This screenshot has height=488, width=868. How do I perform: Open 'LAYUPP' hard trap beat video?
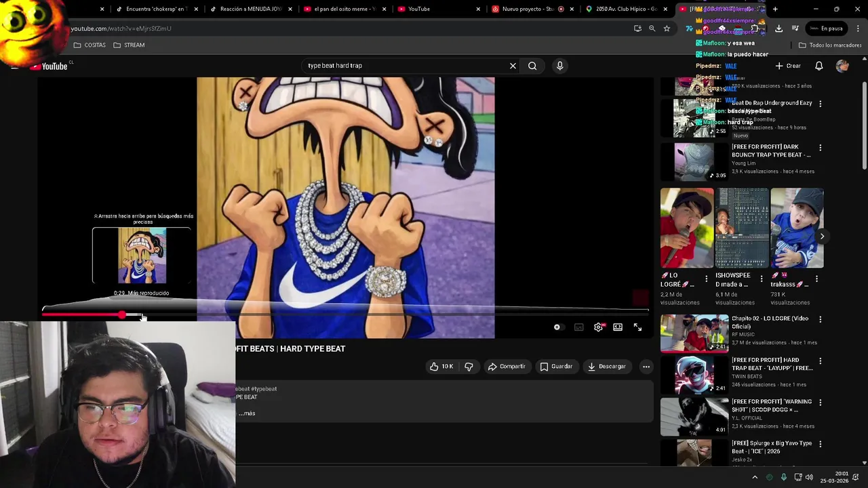(x=694, y=375)
